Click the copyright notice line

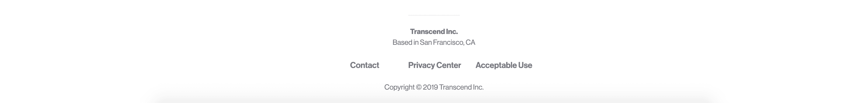click(x=434, y=87)
